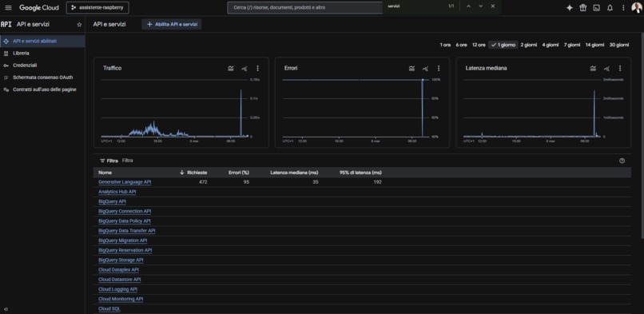Select API e servizi abilitati sidebar item
This screenshot has width=644, height=314.
(42, 41)
